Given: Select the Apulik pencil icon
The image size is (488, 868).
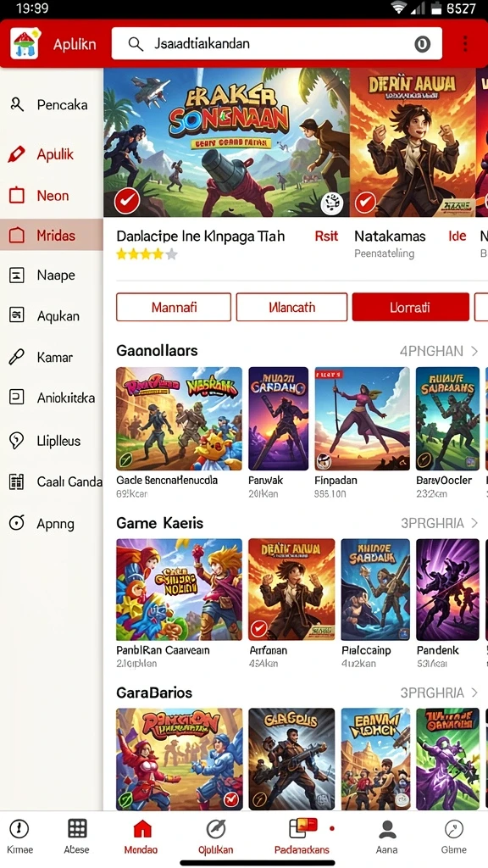Looking at the screenshot, I should pyautogui.click(x=17, y=154).
